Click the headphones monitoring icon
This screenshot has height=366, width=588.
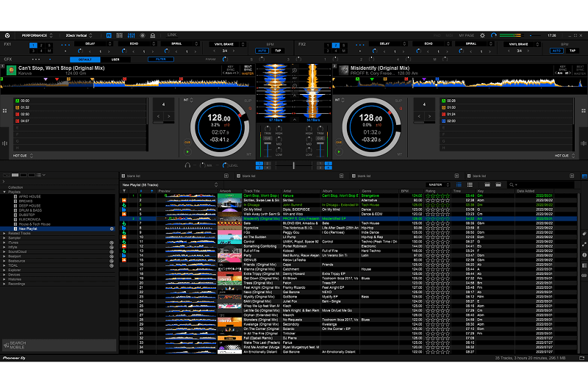(187, 165)
